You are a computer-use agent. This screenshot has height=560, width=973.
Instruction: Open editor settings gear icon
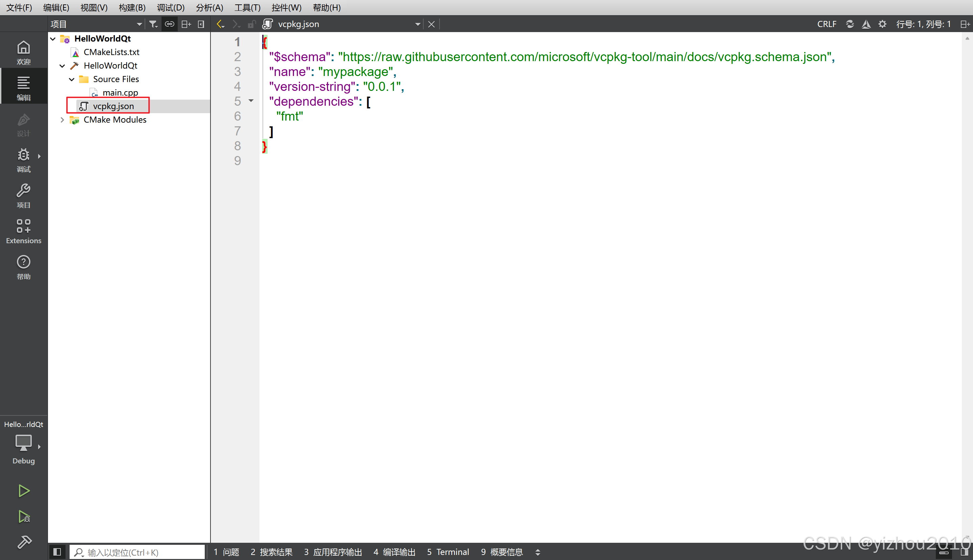click(882, 24)
